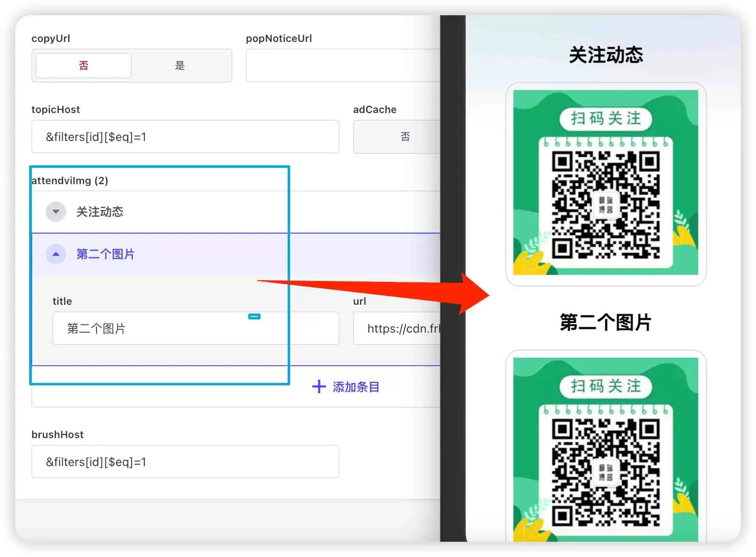Click the small blue minus icon in title field
Viewport: 756px width, 557px height.
tap(254, 317)
